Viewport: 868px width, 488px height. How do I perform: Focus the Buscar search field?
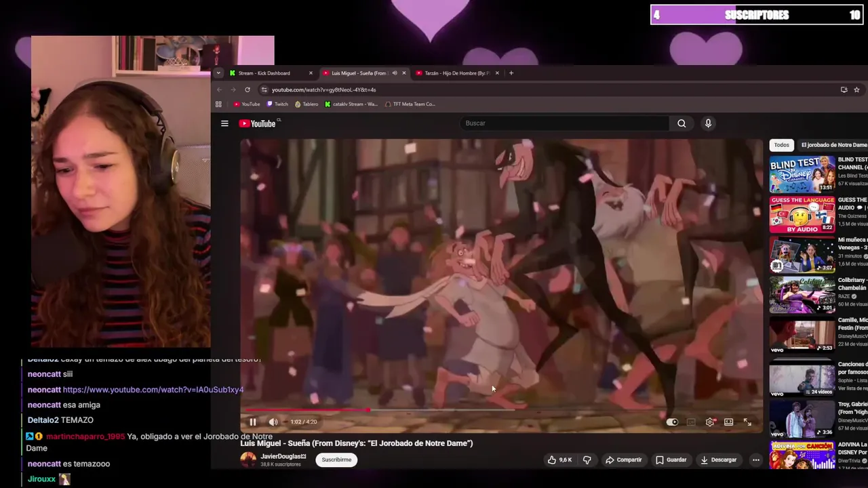click(x=564, y=123)
